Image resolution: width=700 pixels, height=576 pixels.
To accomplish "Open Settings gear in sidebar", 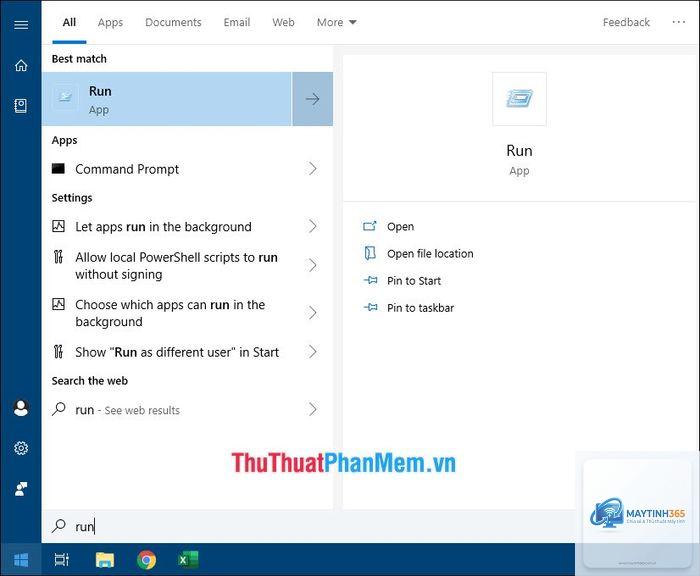I will click(21, 448).
